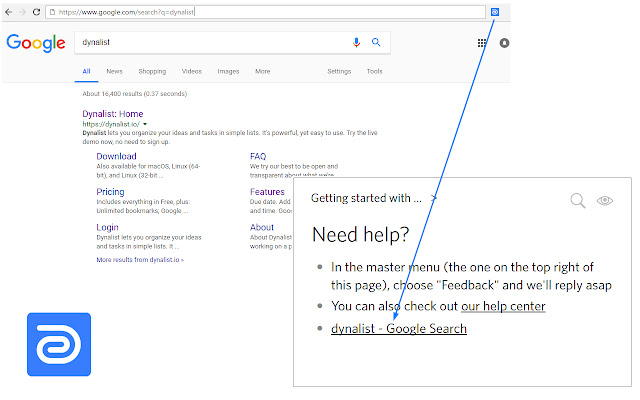Open the search Tools options
This screenshot has width=640, height=400.
(374, 71)
